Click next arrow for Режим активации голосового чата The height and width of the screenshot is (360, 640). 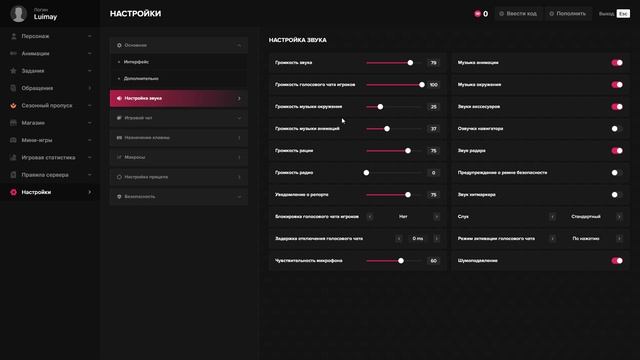619,239
